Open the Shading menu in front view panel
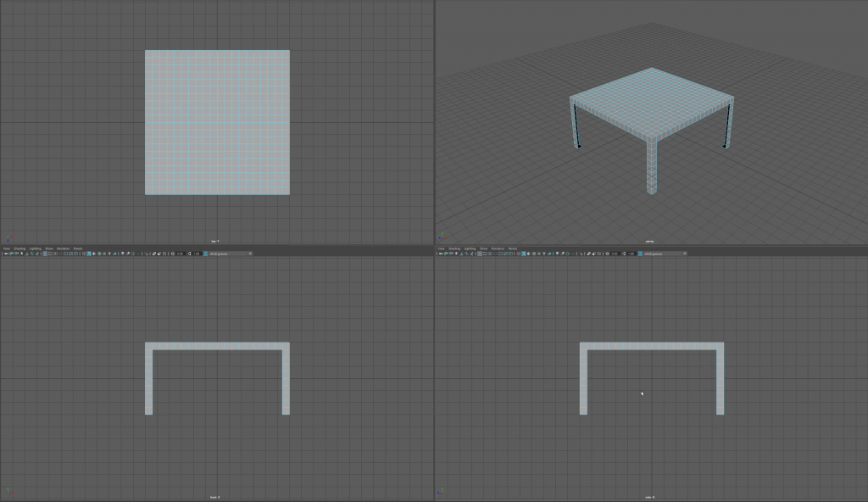 [x=19, y=248]
